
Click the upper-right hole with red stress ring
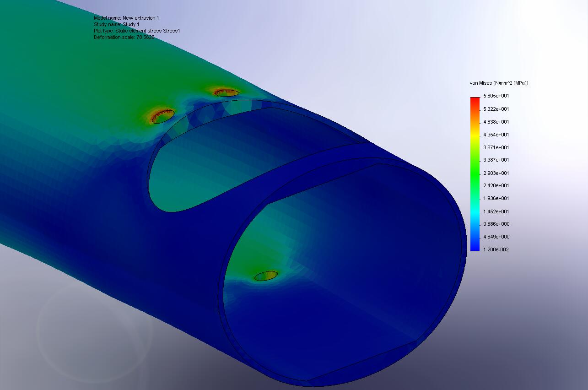click(x=227, y=93)
